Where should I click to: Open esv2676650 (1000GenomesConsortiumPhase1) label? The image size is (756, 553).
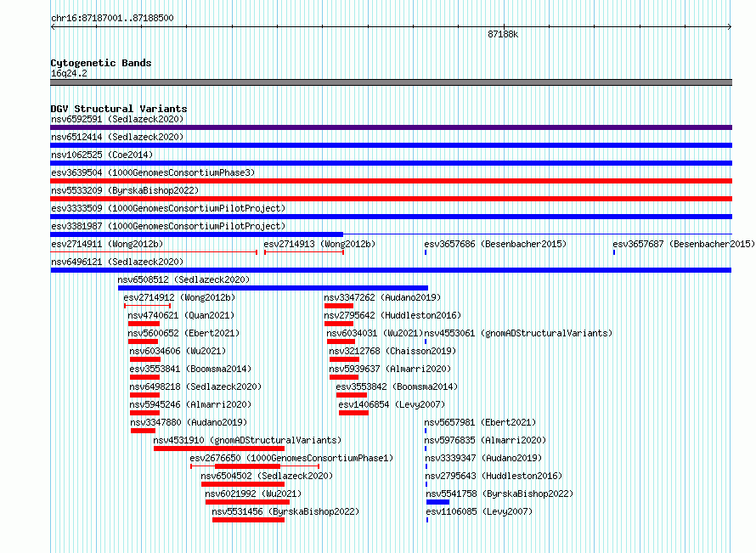coord(291,458)
